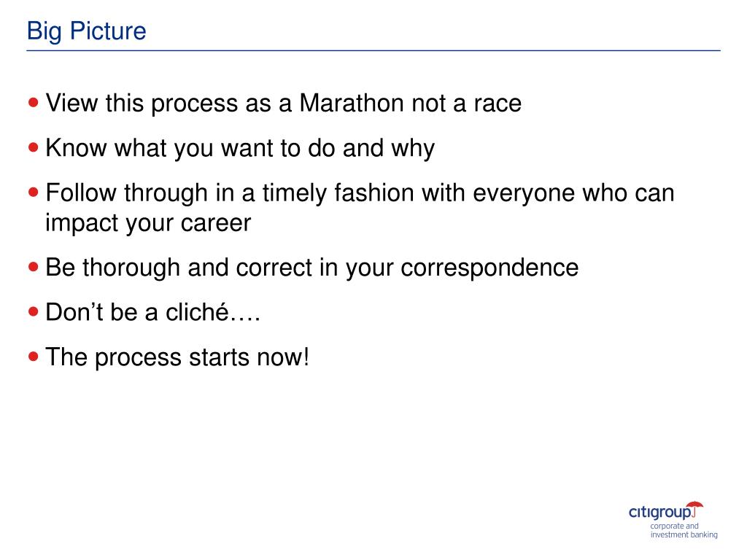Click the 'impact your career' text line
747x560 pixels.
(x=148, y=223)
